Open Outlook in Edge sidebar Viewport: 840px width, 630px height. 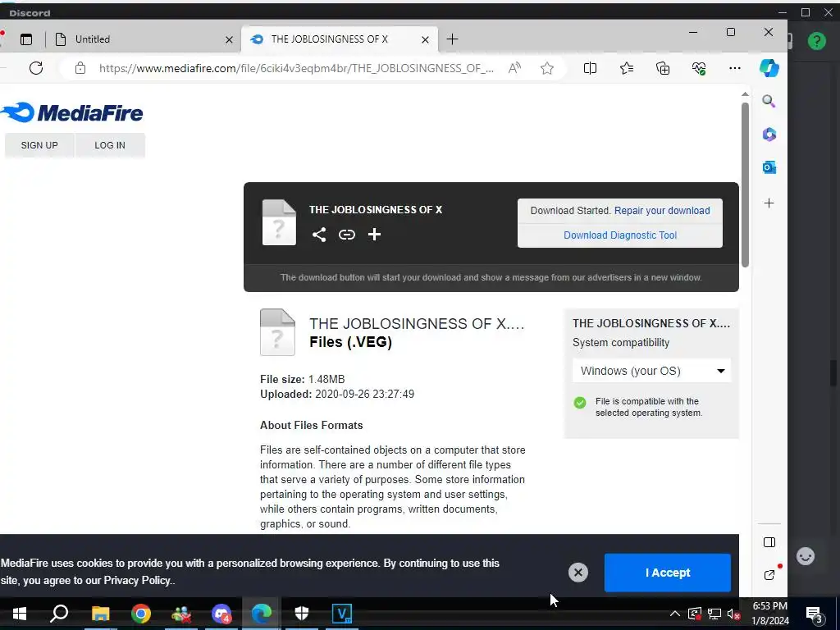tap(769, 167)
